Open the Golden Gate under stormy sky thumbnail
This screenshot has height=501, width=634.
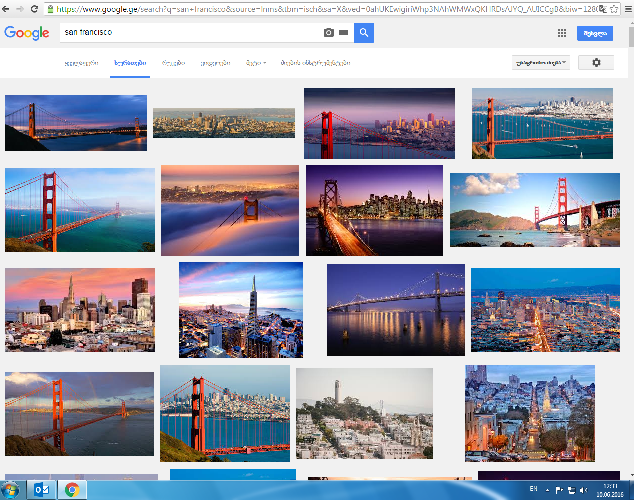pyautogui.click(x=79, y=414)
